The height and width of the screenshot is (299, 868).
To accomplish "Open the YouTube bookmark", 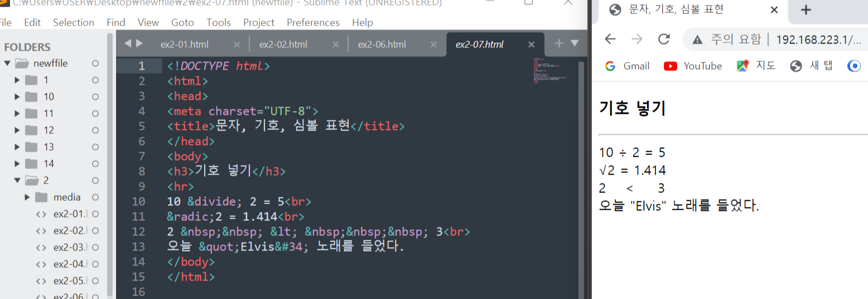I will pyautogui.click(x=693, y=66).
